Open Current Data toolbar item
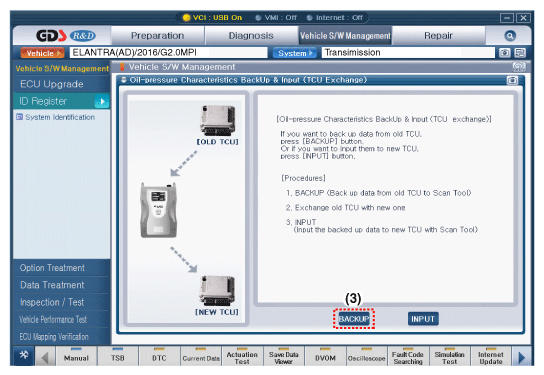 coord(201,357)
